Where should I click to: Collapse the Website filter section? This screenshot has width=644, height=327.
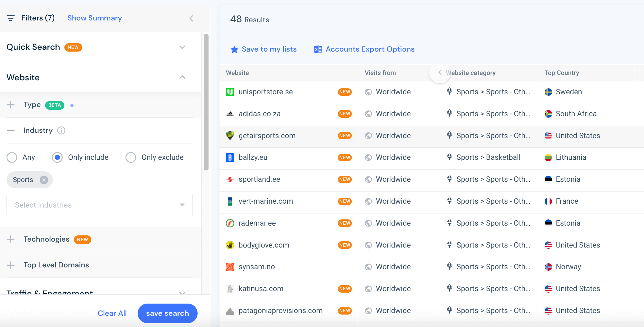pyautogui.click(x=183, y=77)
